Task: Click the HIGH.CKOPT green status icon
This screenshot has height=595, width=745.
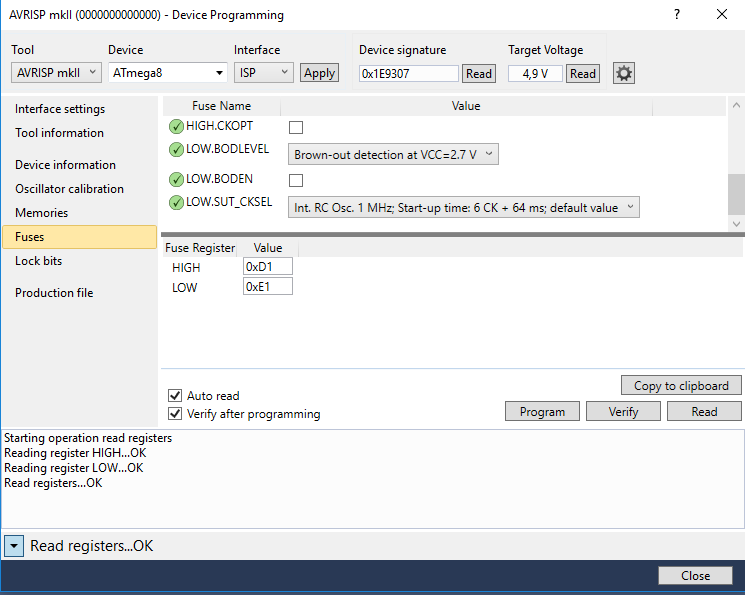Action: point(176,126)
